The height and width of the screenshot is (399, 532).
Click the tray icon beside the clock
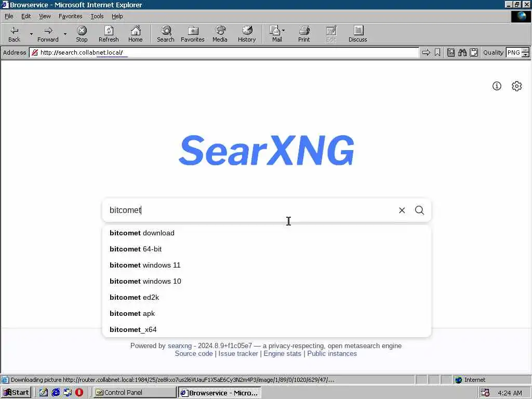pos(485,393)
